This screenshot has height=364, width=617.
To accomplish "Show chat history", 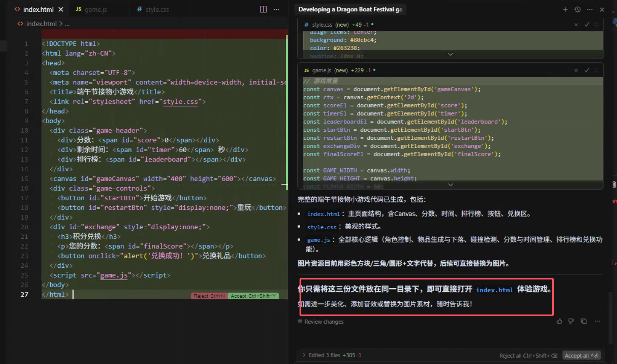I will pyautogui.click(x=577, y=10).
